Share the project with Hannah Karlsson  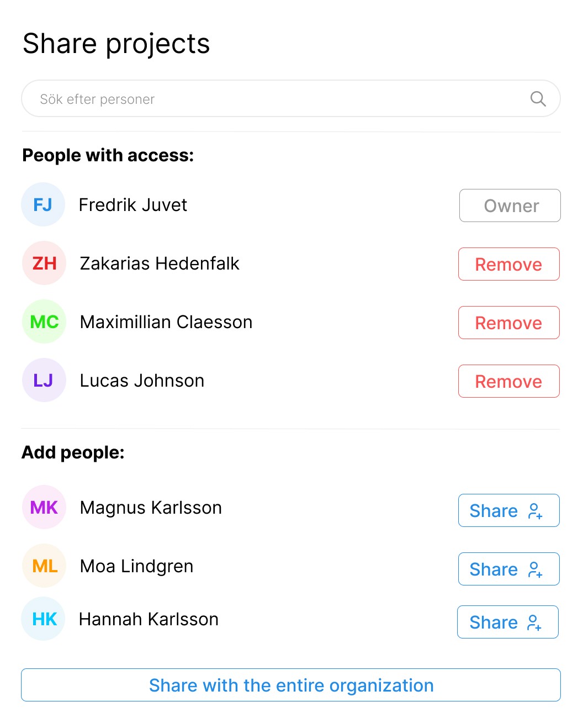coord(507,622)
